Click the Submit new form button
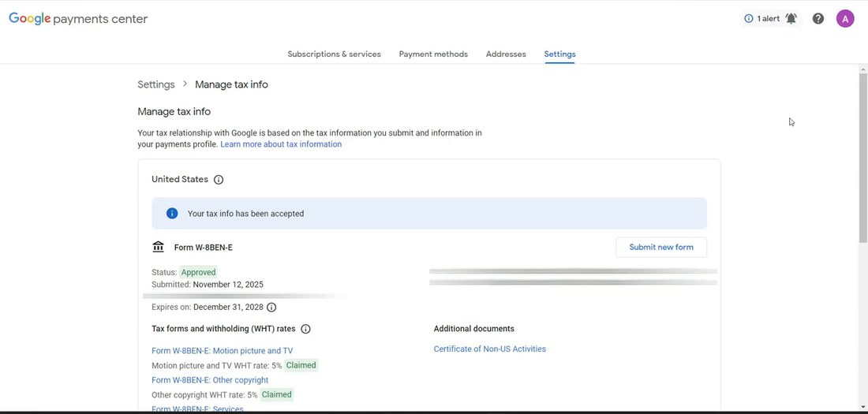868x414 pixels. [661, 248]
